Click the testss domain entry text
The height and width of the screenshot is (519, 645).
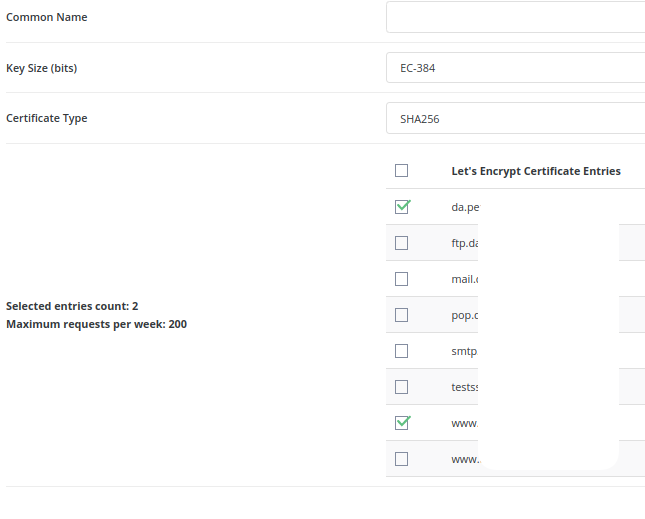point(465,387)
